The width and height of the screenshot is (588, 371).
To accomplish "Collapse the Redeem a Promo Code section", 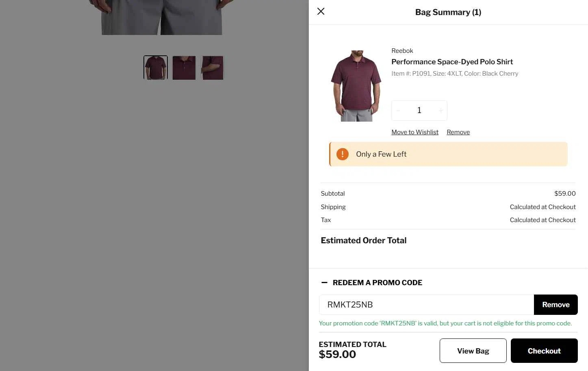I will coord(324,283).
